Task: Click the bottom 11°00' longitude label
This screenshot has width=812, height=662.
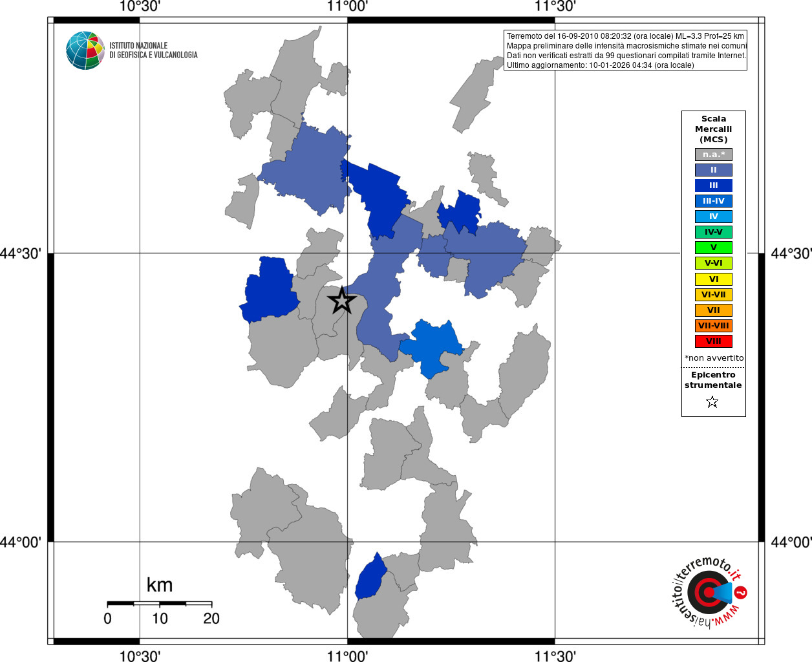Action: point(347,656)
